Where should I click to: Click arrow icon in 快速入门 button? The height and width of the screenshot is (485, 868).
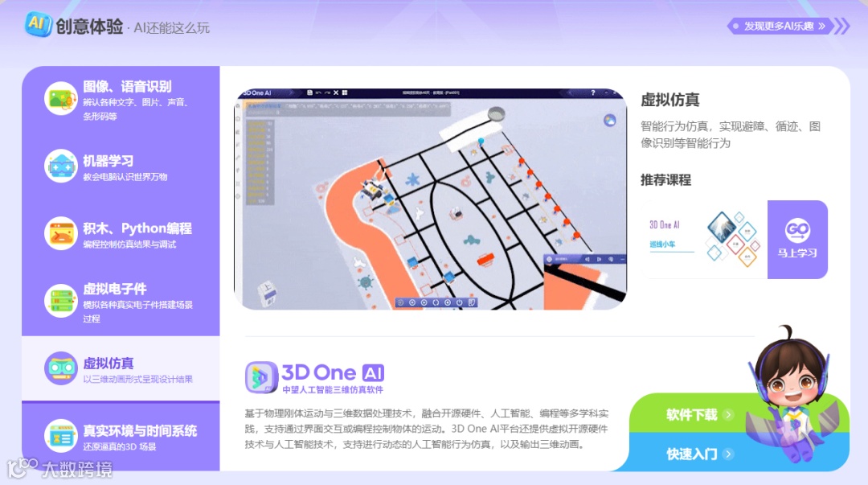[728, 454]
